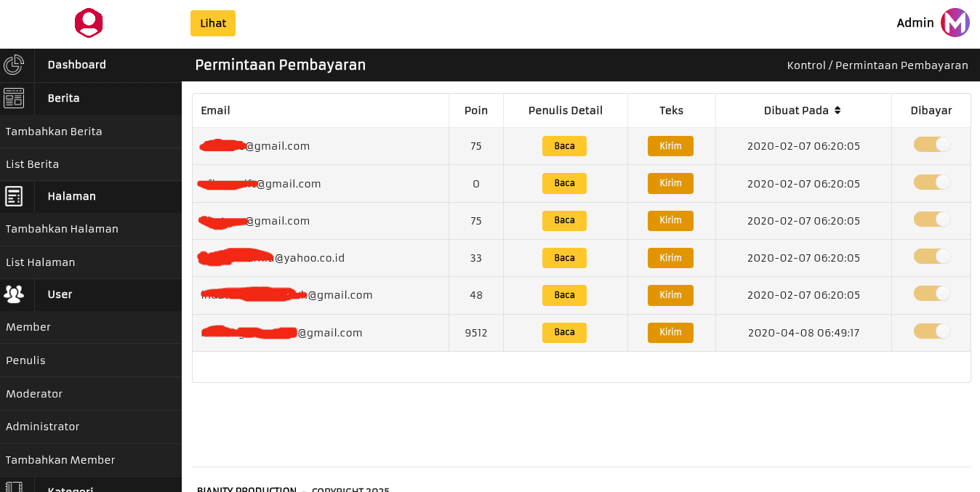Click the Dashboard pie chart icon

tap(14, 65)
